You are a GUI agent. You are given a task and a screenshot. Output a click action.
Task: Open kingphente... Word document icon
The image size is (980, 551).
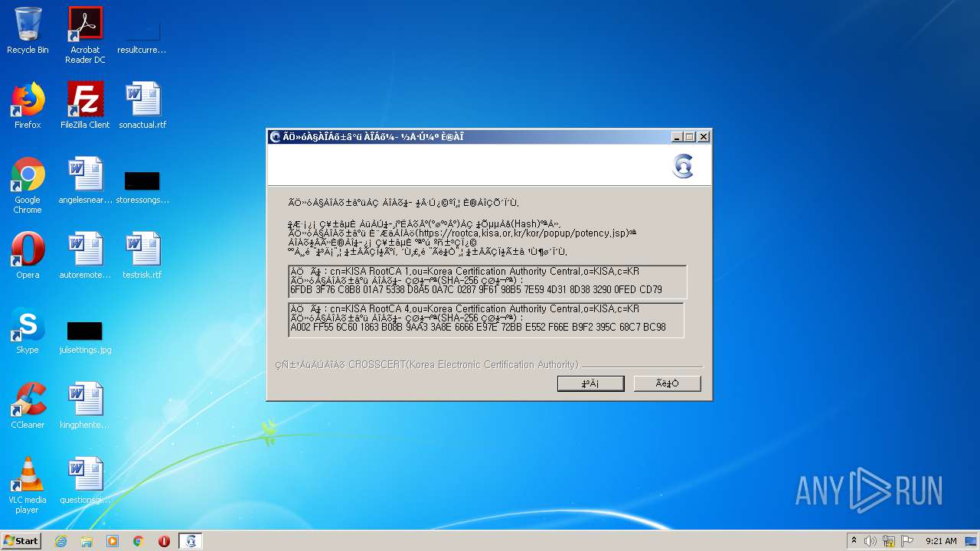click(85, 406)
